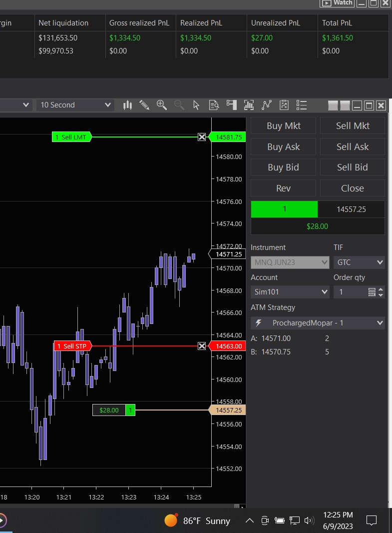Image resolution: width=392 pixels, height=533 pixels.
Task: Click the second gray chart window tile button
Action: (345, 105)
